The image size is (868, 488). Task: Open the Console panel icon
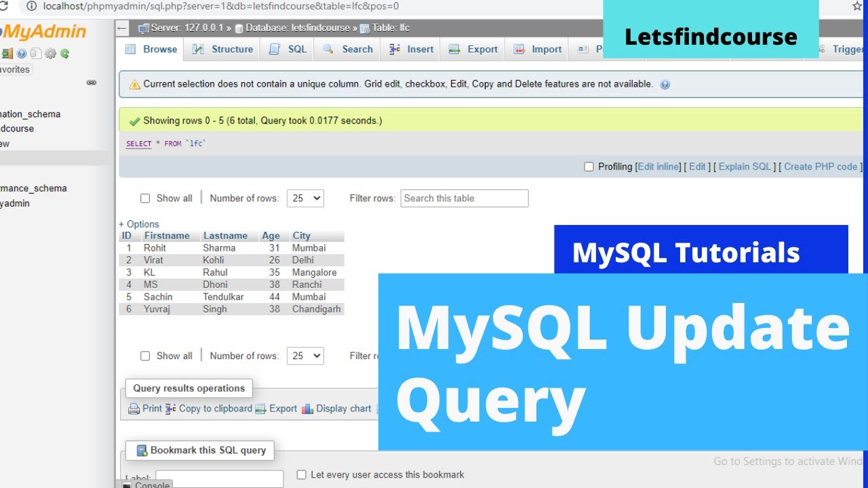coord(127,485)
